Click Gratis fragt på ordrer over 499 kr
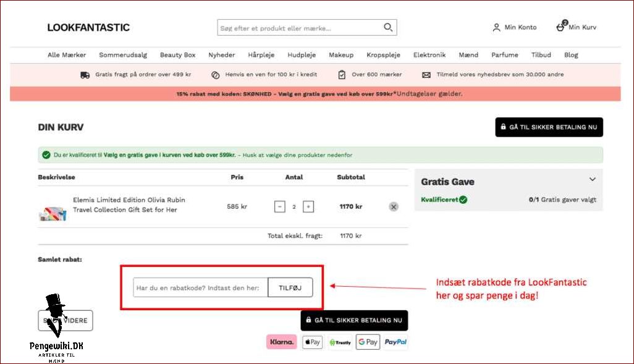634x364 pixels. point(143,74)
